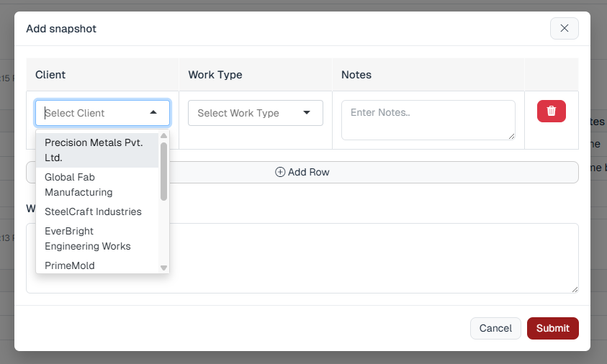Select EverBright Engineering Works option
Screen dimensions: 607x364
point(97,238)
